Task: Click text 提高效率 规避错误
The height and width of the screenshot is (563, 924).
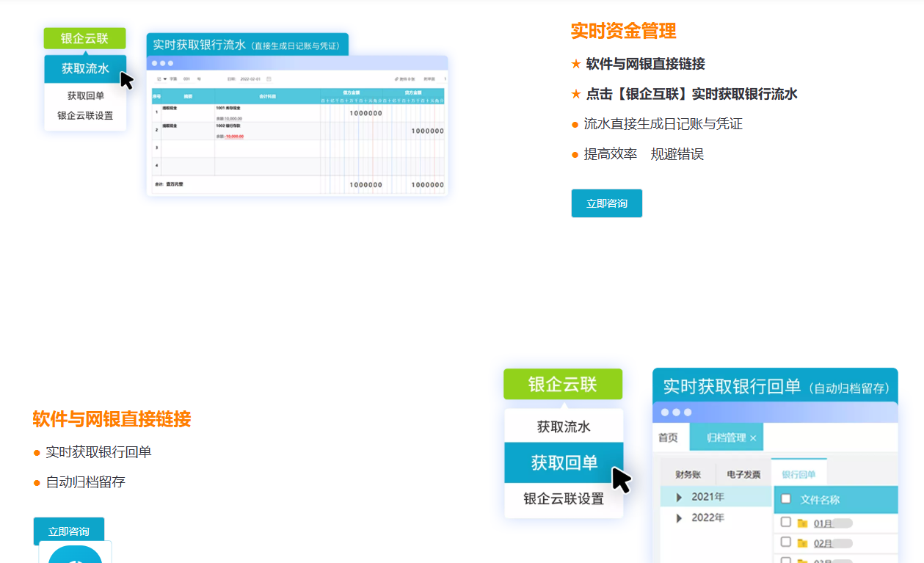Action: point(644,154)
